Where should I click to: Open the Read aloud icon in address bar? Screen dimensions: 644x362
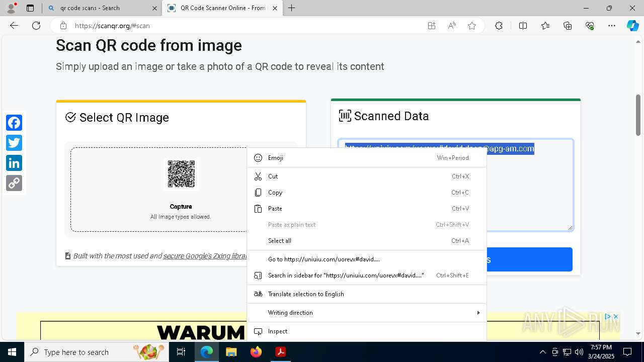452,26
